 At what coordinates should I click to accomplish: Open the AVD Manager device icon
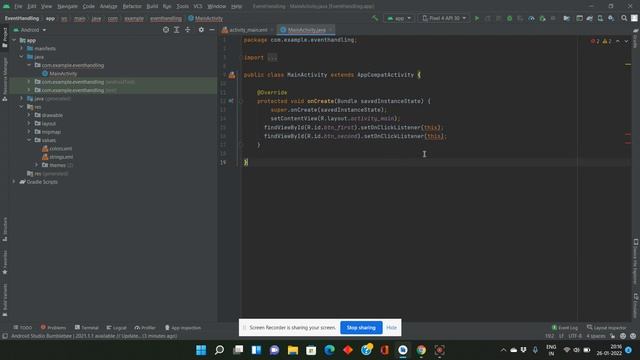click(x=600, y=18)
